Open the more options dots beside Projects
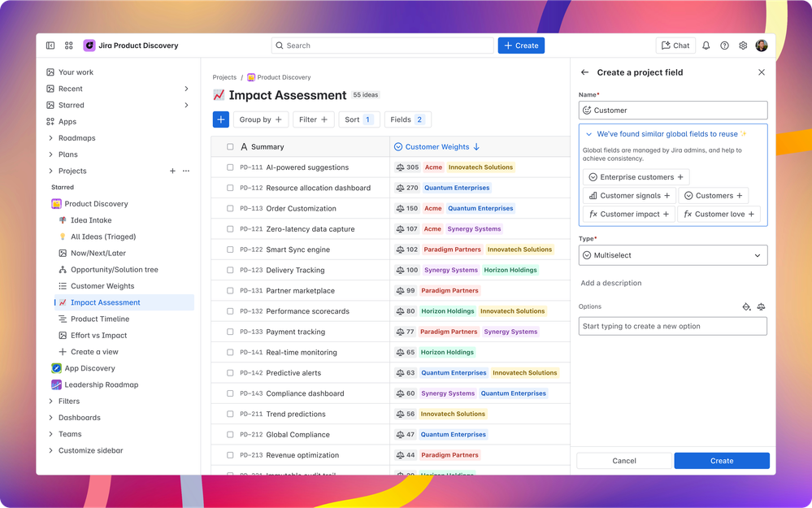 coord(186,171)
